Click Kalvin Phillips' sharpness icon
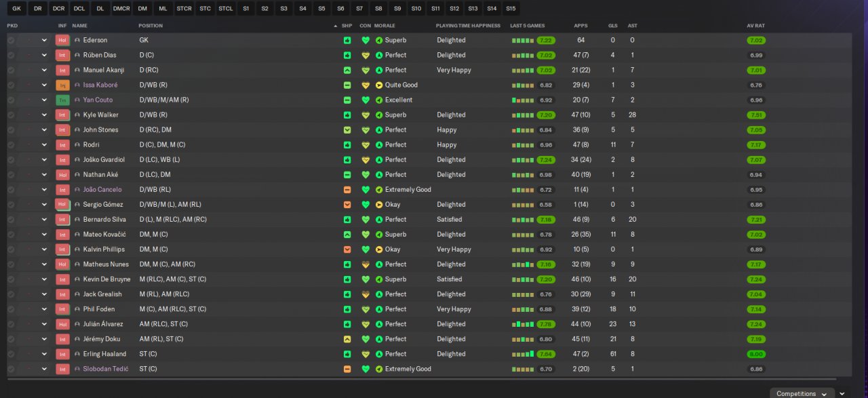This screenshot has height=398, width=868. (x=347, y=250)
